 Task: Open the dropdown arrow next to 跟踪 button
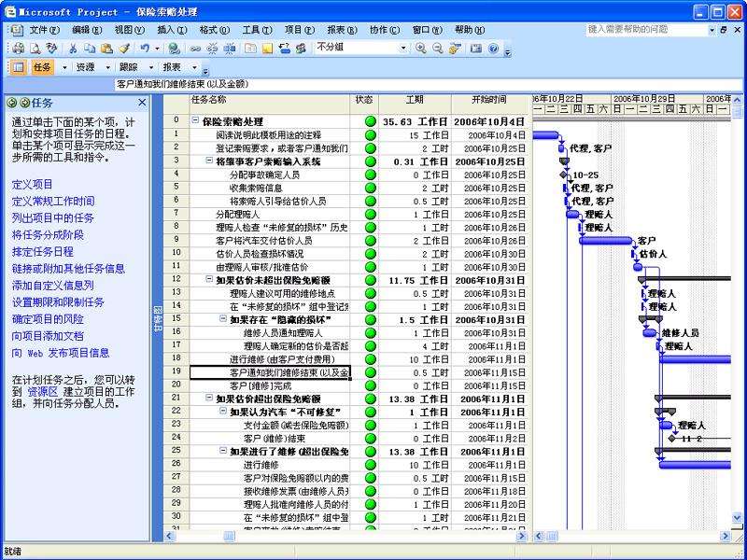pos(151,67)
